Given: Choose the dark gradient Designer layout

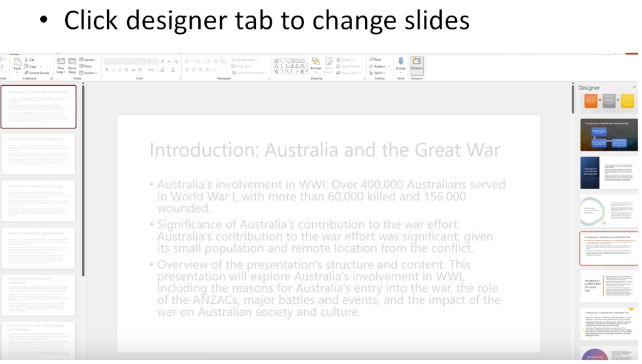Looking at the screenshot, I should 609,135.
